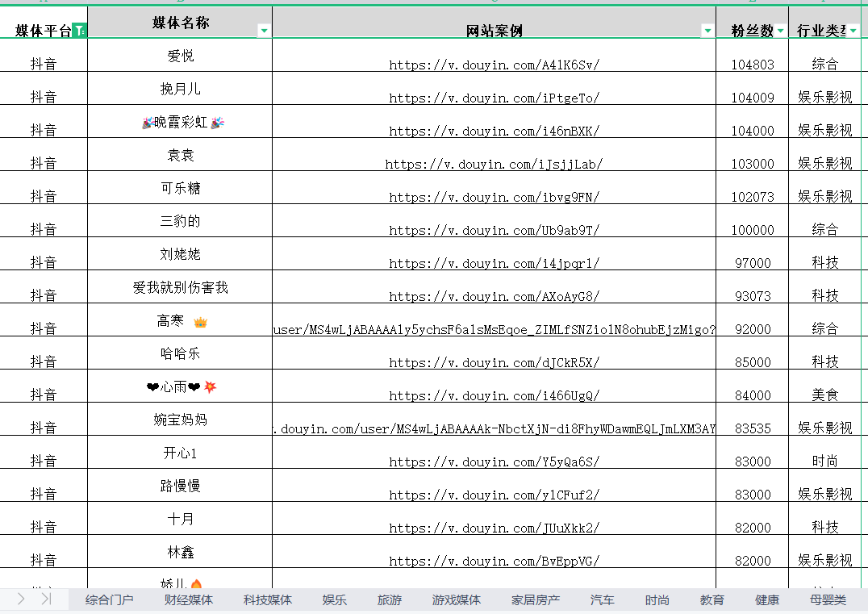Select follower count 83535
The width and height of the screenshot is (868, 614).
[753, 428]
